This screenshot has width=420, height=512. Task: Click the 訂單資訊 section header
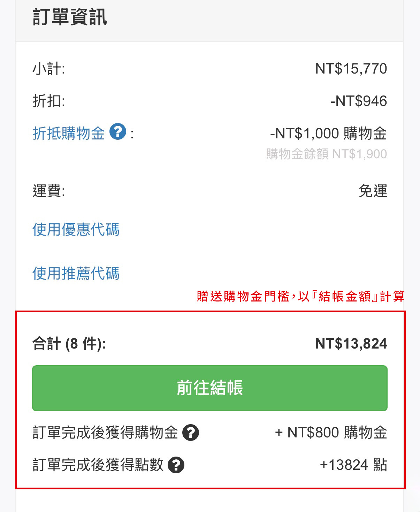70,17
